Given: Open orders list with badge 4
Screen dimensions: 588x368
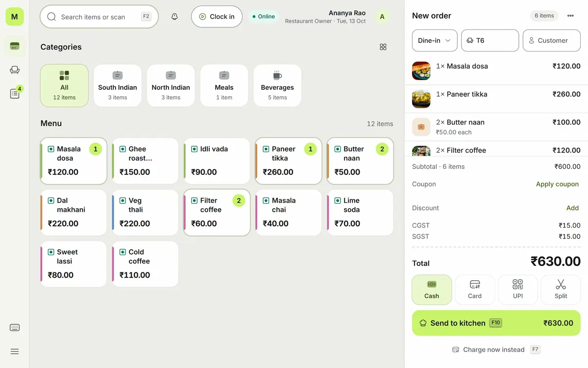Looking at the screenshot, I should point(15,94).
